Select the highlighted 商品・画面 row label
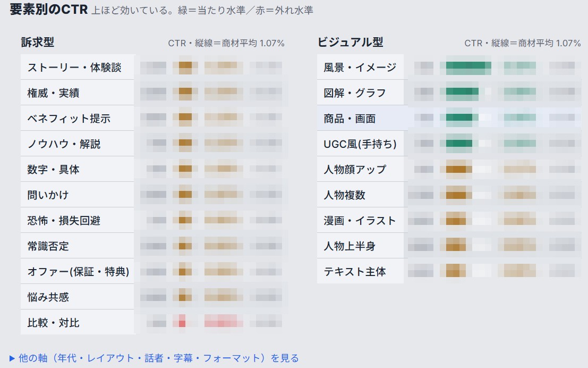The height and width of the screenshot is (368, 588). coord(350,118)
